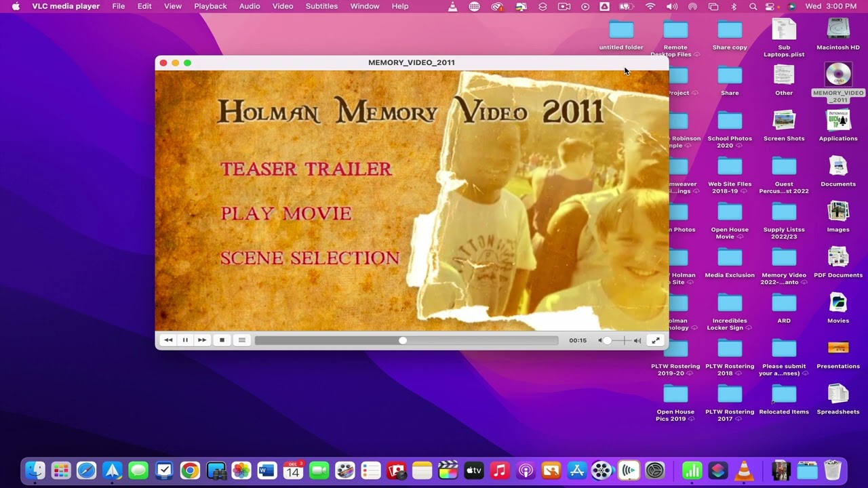
Task: Toggle VLC fullscreen mode
Action: (655, 340)
